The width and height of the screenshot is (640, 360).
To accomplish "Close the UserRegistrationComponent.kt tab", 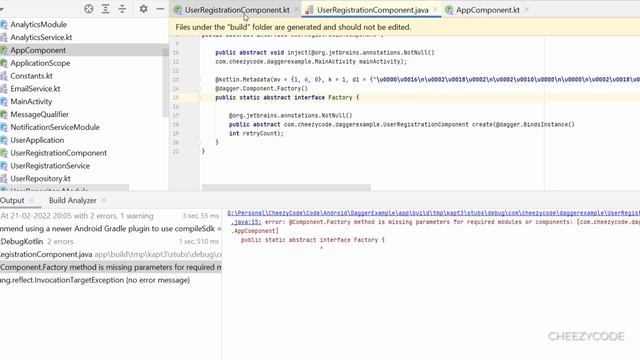I will (x=296, y=10).
